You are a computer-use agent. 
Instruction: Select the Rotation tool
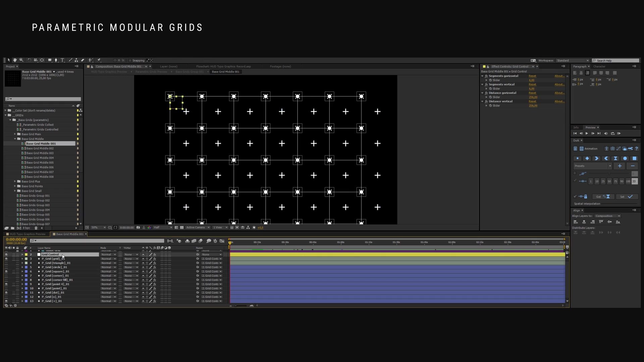pyautogui.click(x=30, y=60)
